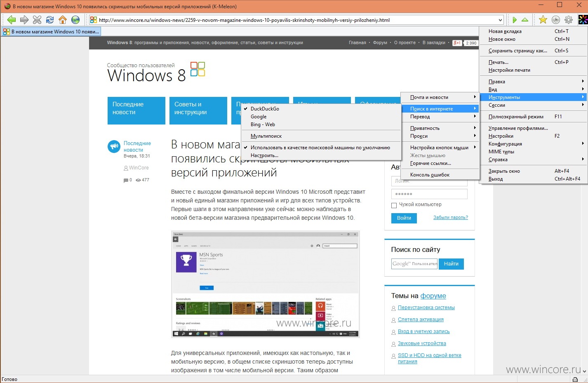Viewport: 588px width, 383px height.
Task: Switch to the Windows 10 article tab
Action: 51,31
